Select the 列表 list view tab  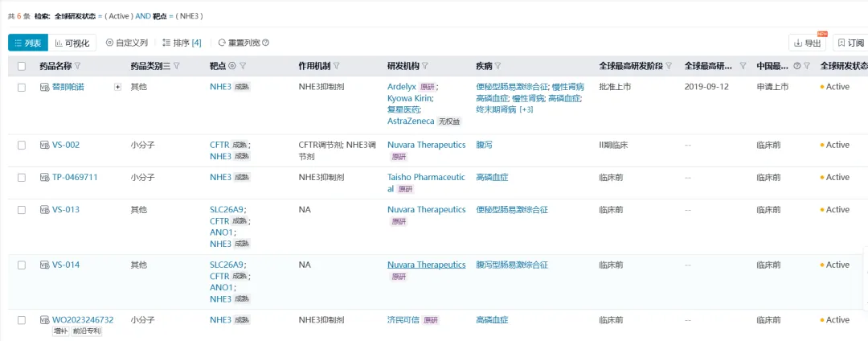tap(28, 43)
